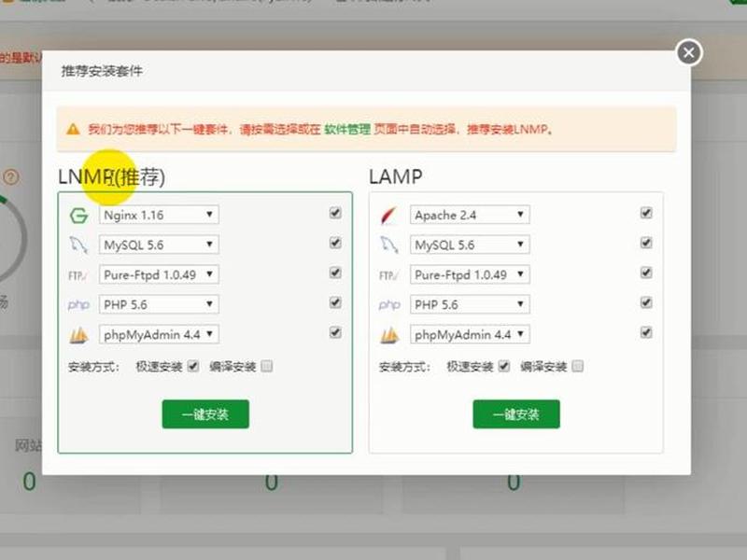Viewport: 747px width, 560px height.
Task: Click the PHP logo icon in LAMP
Action: point(389,305)
